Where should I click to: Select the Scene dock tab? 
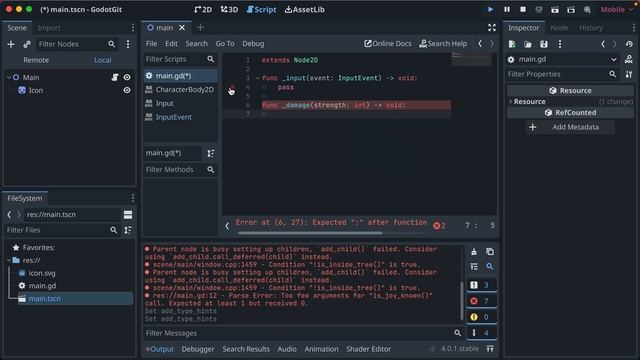(17, 28)
